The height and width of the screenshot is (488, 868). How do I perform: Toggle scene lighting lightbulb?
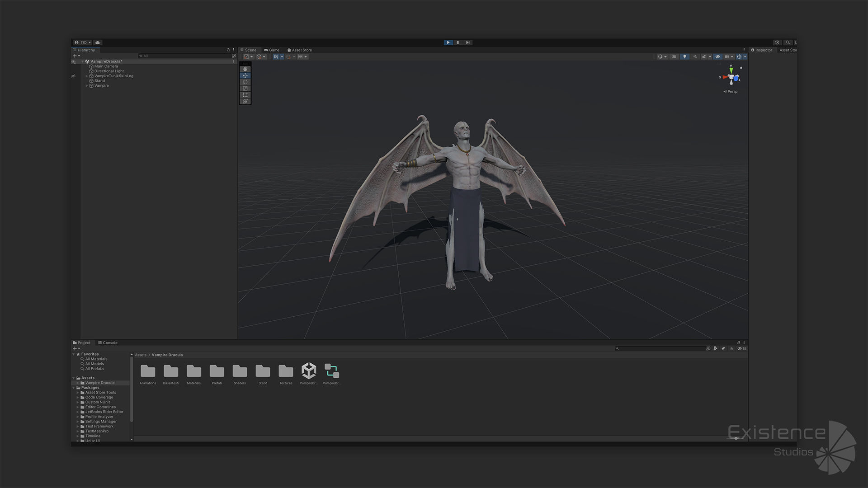(x=684, y=57)
